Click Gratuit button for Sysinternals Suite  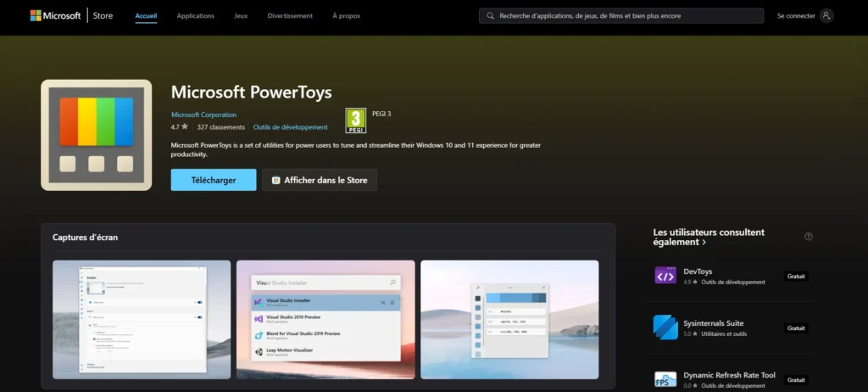(796, 328)
